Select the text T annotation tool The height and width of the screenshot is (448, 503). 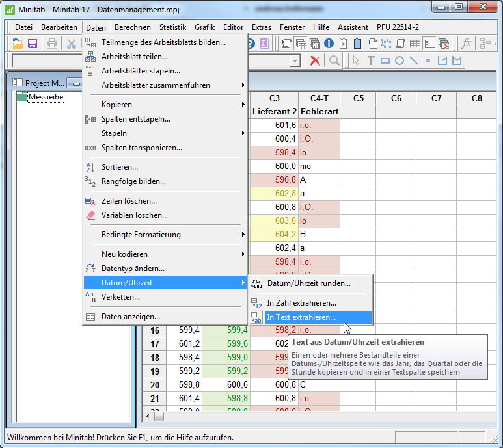[x=371, y=60]
